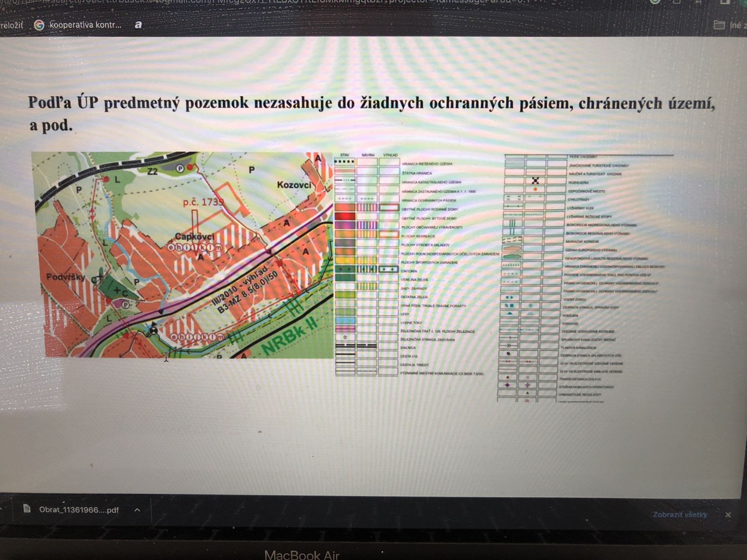Click 'Zobraziť všetky' downloads link
This screenshot has width=747, height=560.
(680, 514)
